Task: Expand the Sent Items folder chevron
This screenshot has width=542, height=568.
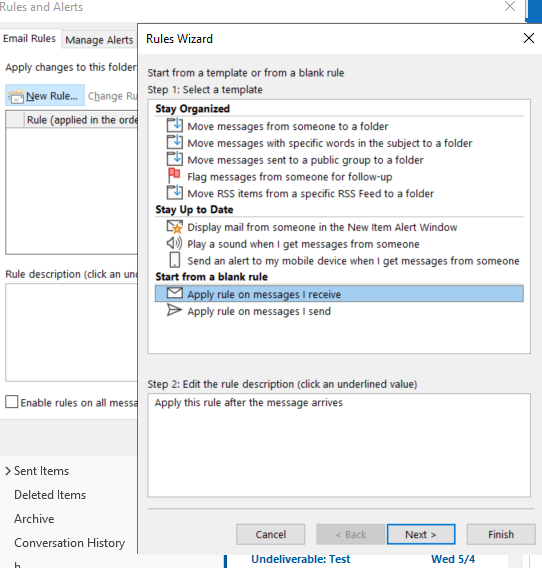Action: click(x=8, y=471)
